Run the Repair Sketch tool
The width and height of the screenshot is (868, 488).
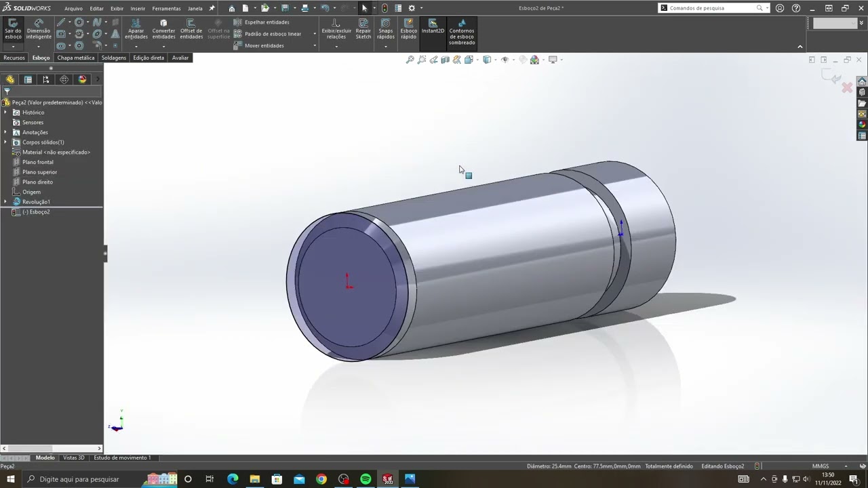point(363,29)
